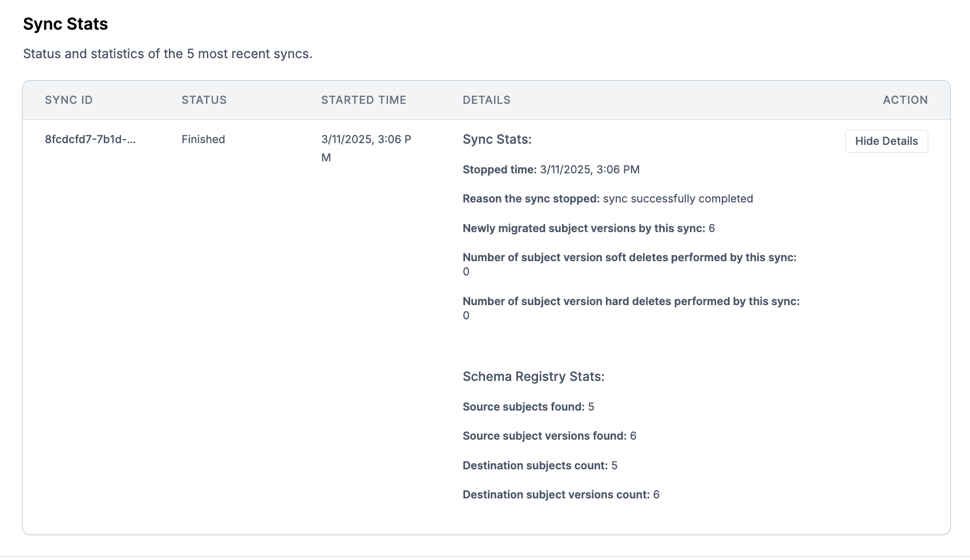970x560 pixels.
Task: Click the Destination subject versions count line
Action: [560, 494]
